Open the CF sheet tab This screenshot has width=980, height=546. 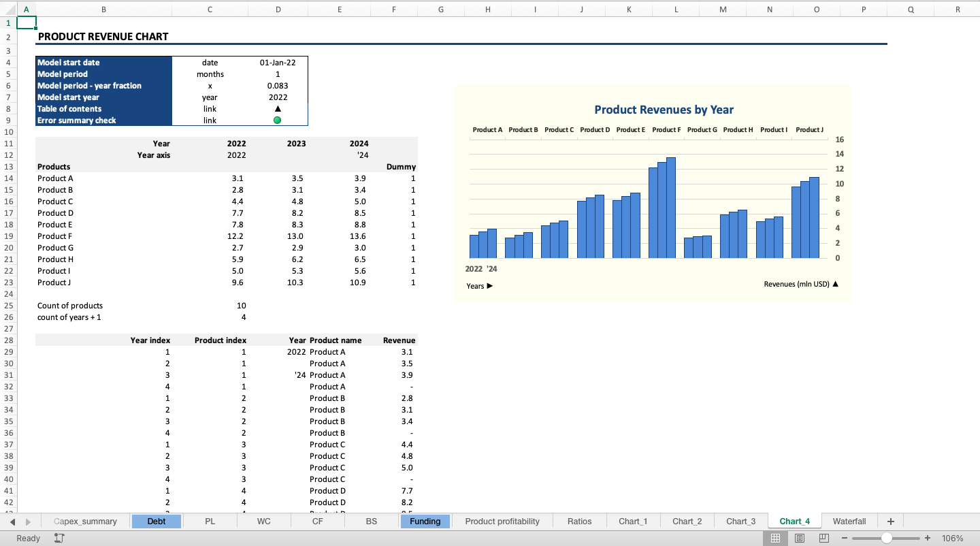317,521
